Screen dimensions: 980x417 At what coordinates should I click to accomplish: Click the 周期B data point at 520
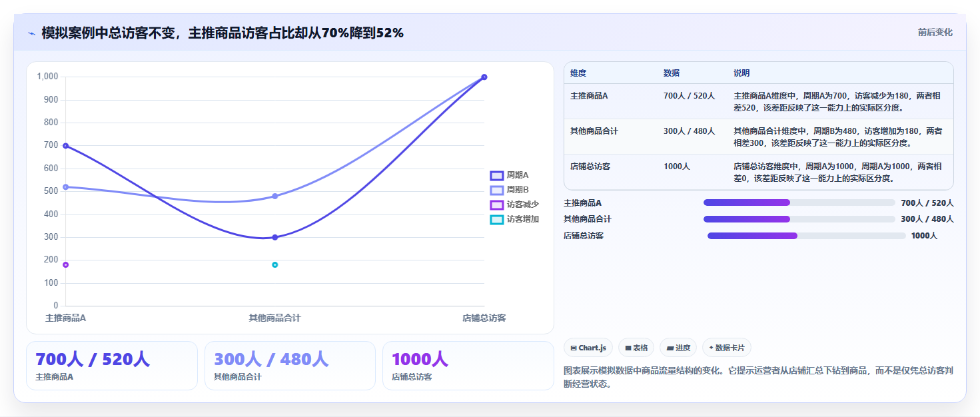(65, 187)
